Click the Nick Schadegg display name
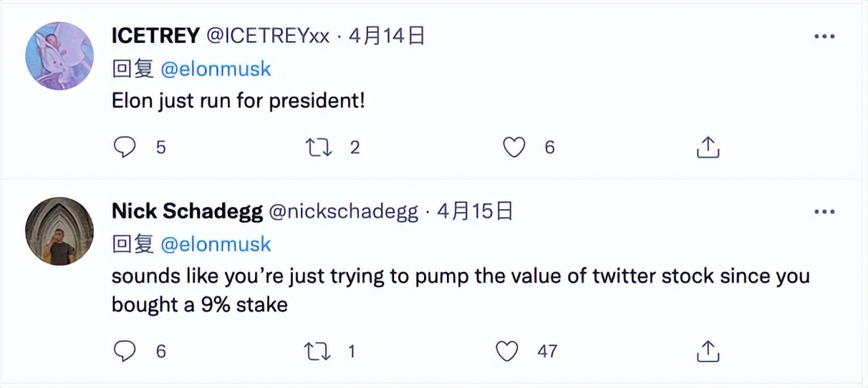This screenshot has height=388, width=868. [x=185, y=211]
